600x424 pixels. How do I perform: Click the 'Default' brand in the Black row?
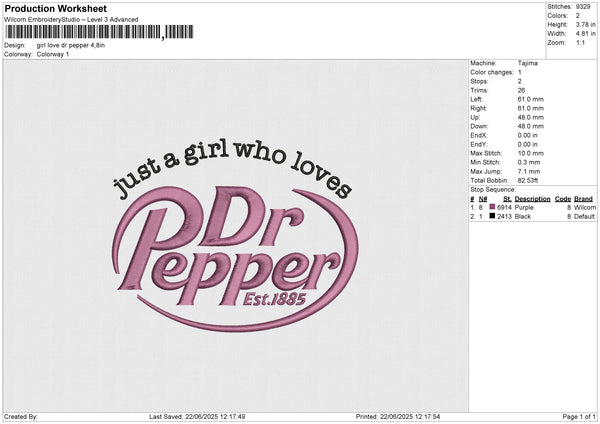click(584, 217)
